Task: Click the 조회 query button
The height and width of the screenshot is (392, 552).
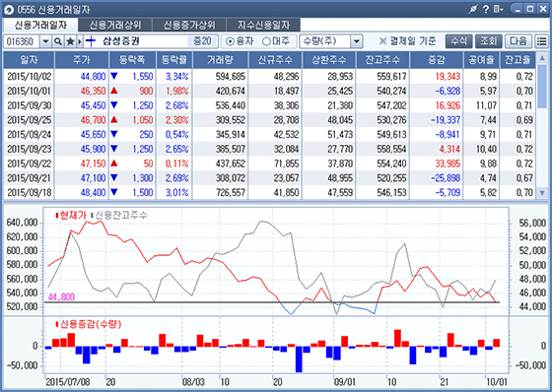Action: (x=489, y=41)
